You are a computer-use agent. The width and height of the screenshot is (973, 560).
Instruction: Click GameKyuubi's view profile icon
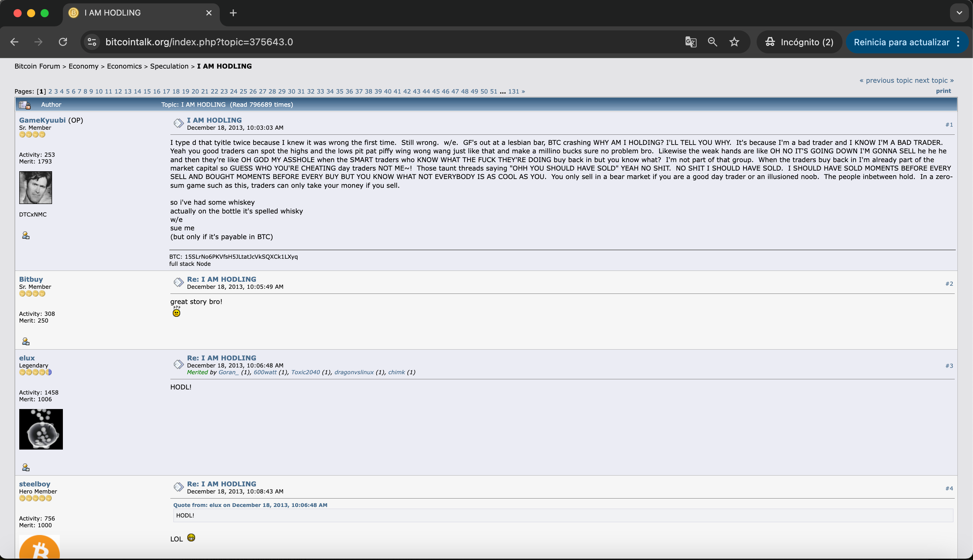[x=26, y=235]
